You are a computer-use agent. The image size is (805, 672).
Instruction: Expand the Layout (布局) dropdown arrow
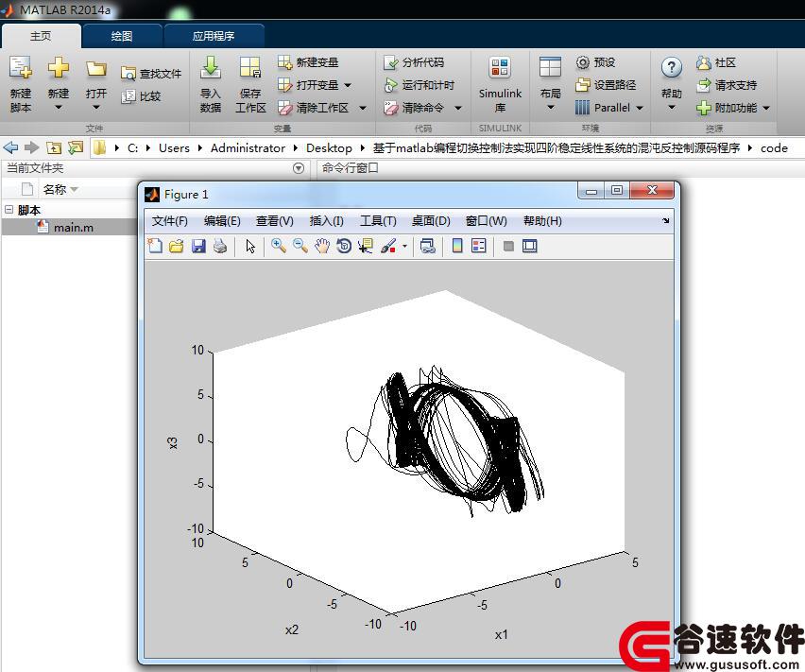(x=550, y=108)
